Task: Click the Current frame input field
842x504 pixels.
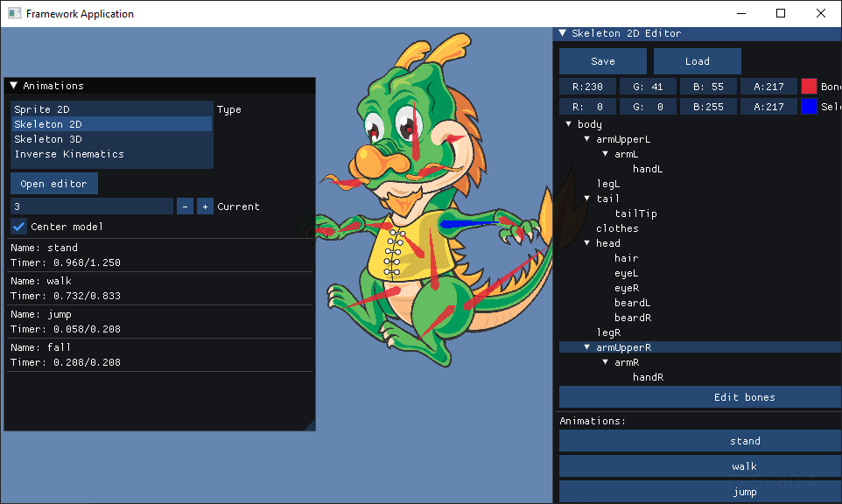Action: pyautogui.click(x=92, y=206)
